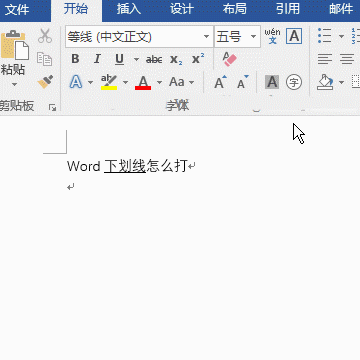Open the 文件 tab
This screenshot has width=360, height=360.
point(17,9)
